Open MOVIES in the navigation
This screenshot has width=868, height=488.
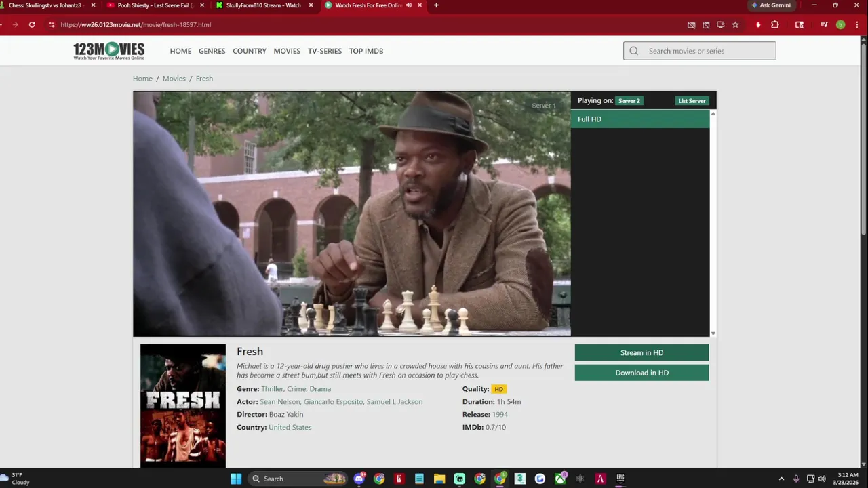[x=287, y=51]
